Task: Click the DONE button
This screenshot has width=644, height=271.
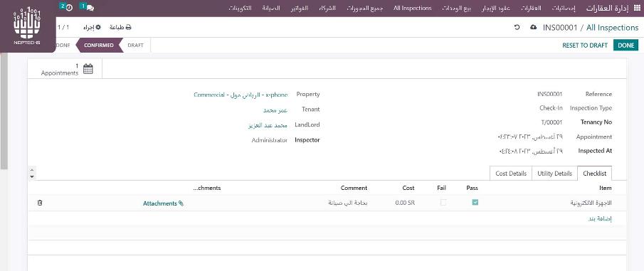Action: pos(626,46)
